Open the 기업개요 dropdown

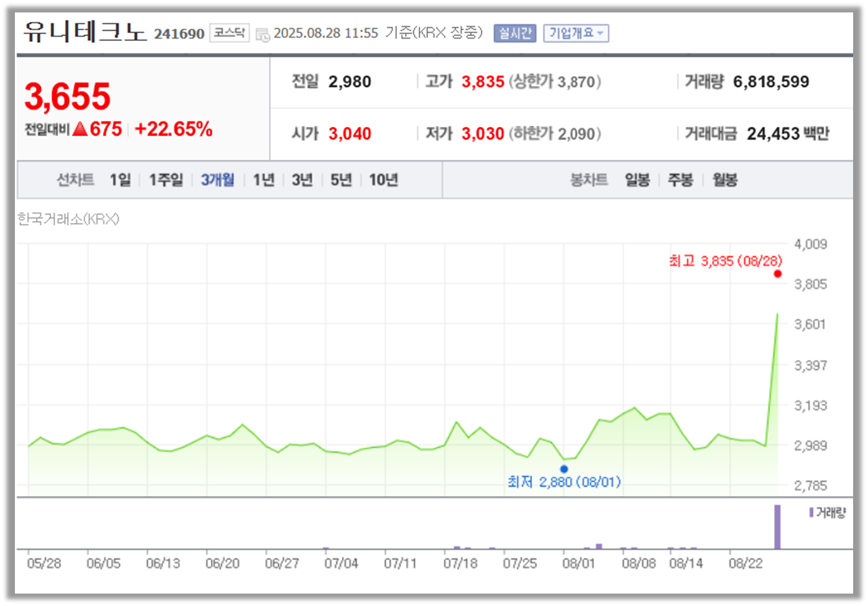[x=576, y=33]
